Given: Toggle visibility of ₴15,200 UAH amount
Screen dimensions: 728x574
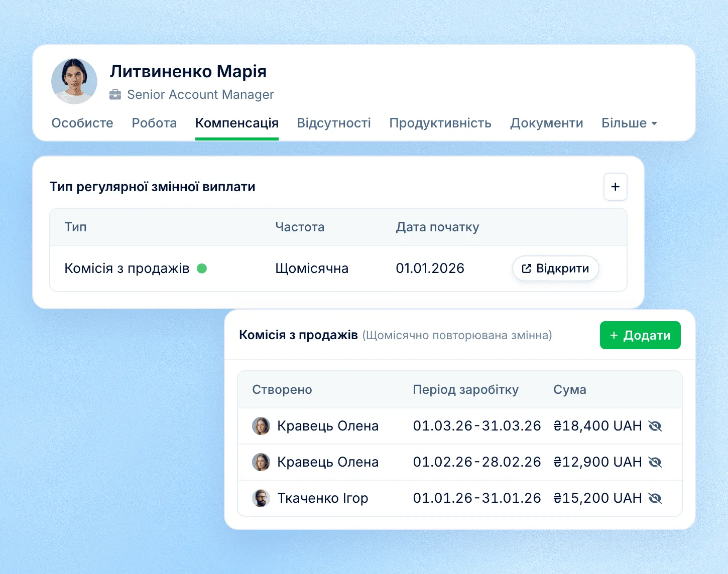Looking at the screenshot, I should tap(655, 498).
